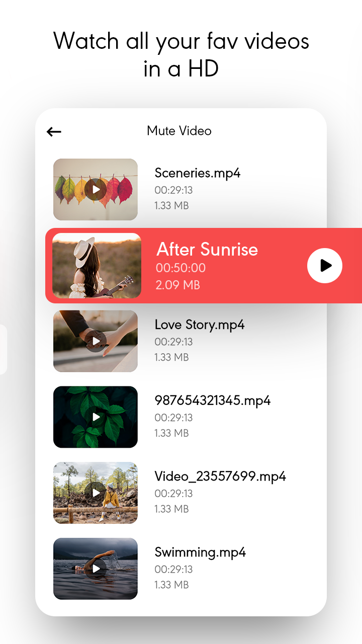Tap the play icon on the Video_23557699.mp4 thumbnail
Screen dimensions: 362x644
[x=96, y=493]
